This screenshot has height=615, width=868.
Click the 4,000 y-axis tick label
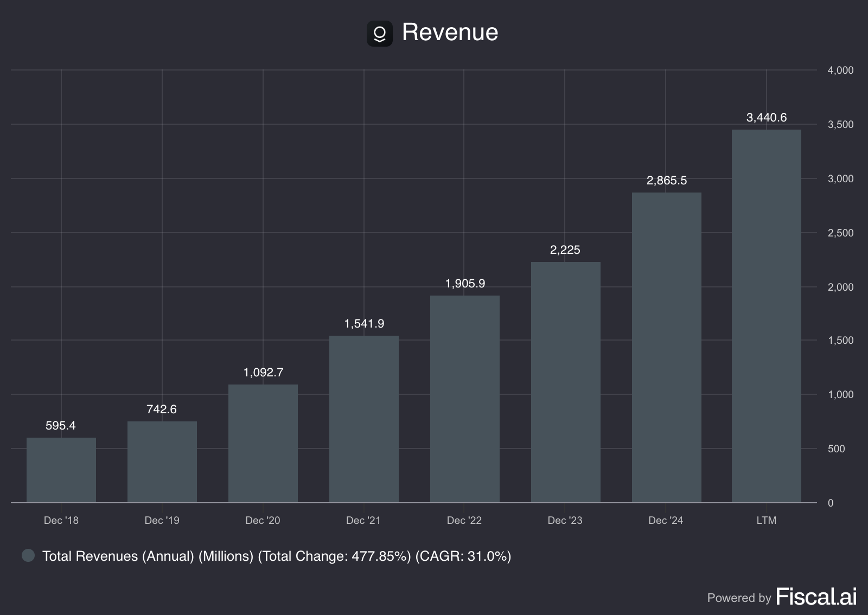(840, 70)
